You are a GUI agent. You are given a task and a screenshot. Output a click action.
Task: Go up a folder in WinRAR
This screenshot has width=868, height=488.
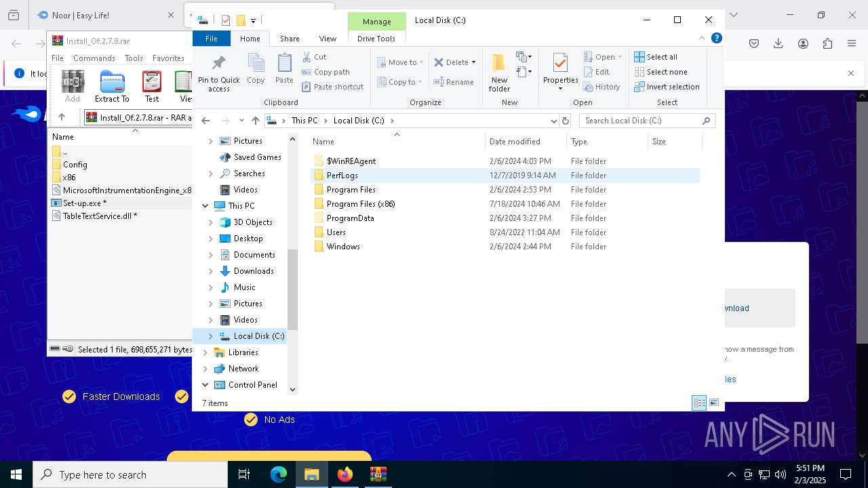(x=62, y=117)
